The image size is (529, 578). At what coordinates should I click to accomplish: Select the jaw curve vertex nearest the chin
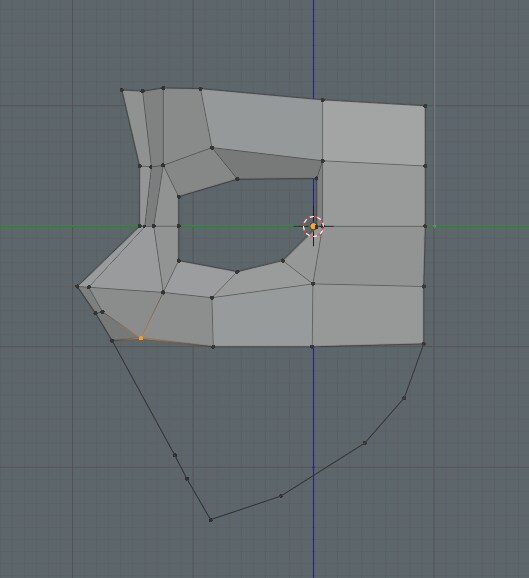pyautogui.click(x=281, y=496)
